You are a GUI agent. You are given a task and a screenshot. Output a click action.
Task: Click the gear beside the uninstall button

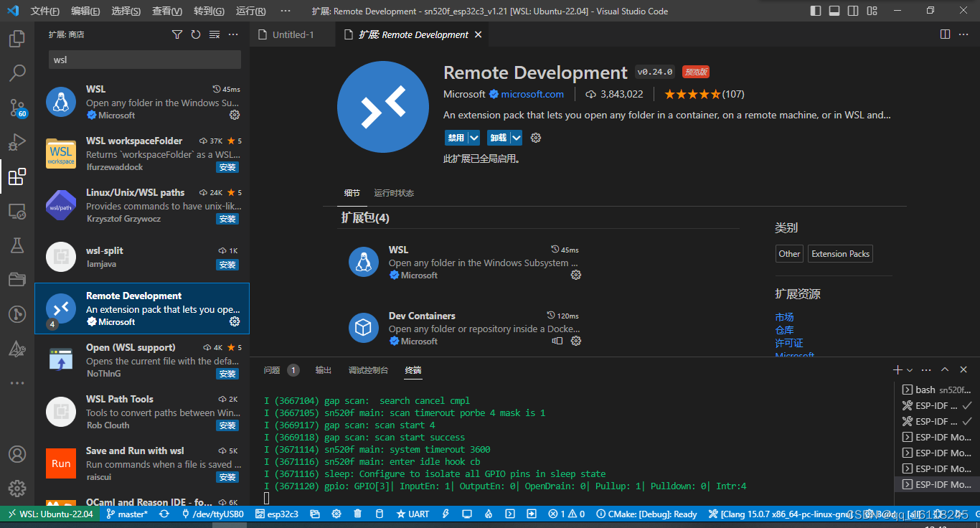pos(535,138)
